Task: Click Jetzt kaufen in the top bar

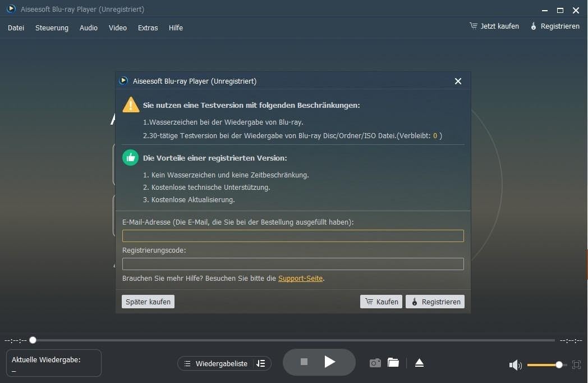Action: pyautogui.click(x=494, y=26)
